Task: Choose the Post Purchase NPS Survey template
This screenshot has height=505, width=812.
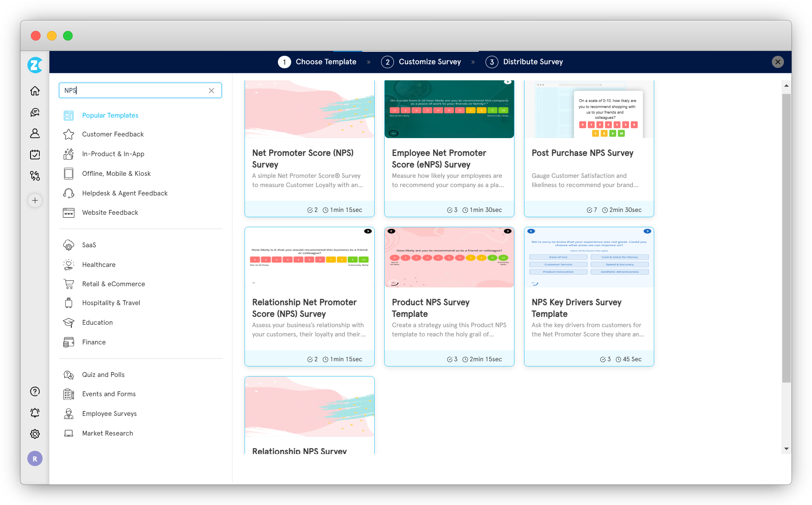Action: tap(589, 153)
